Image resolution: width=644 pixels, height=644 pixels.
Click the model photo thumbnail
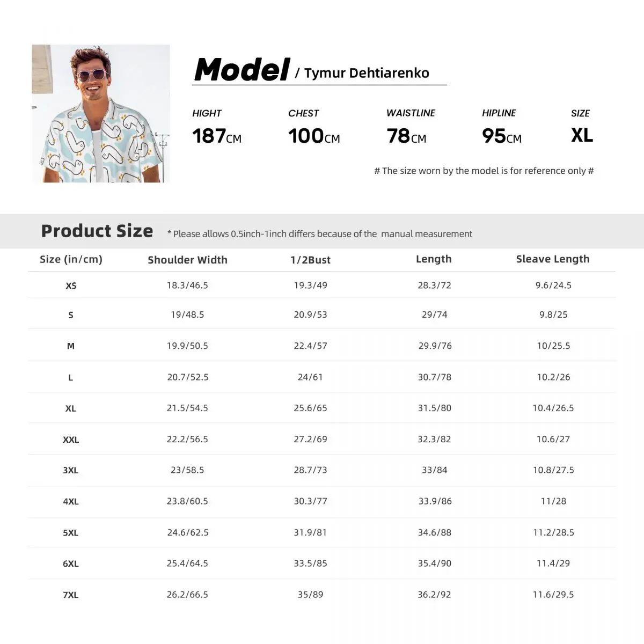tap(101, 113)
